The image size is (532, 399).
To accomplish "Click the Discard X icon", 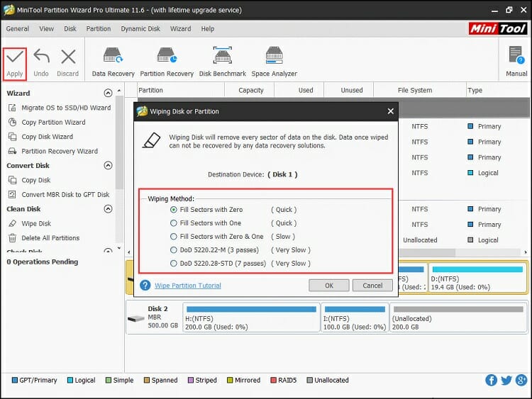I will tap(68, 57).
